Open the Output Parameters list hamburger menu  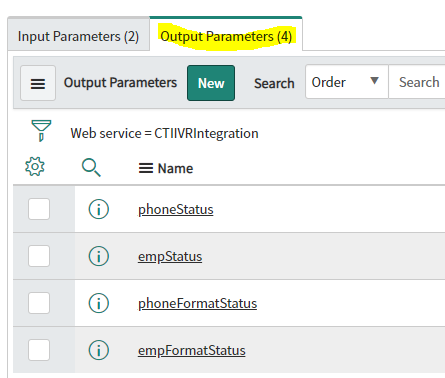pos(38,83)
